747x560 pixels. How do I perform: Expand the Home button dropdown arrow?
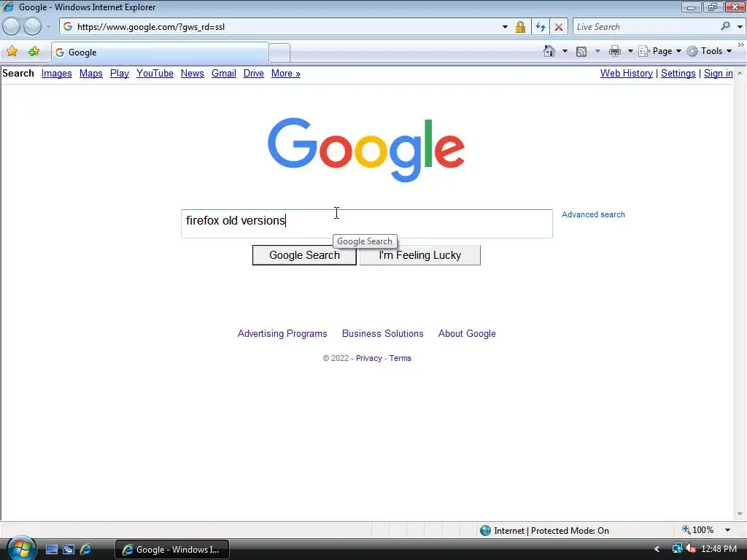pos(565,51)
